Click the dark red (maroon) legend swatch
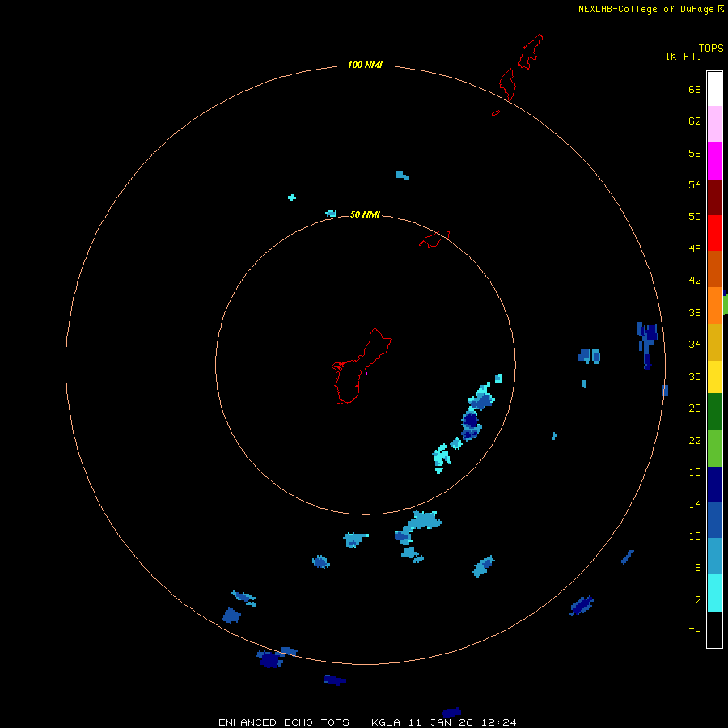The height and width of the screenshot is (728, 728). (714, 197)
